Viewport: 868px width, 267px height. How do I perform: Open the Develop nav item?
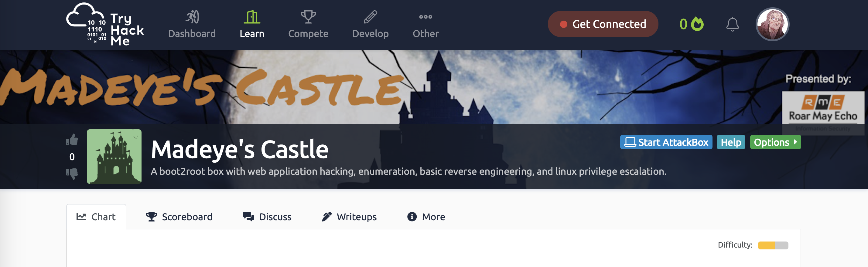pyautogui.click(x=371, y=25)
